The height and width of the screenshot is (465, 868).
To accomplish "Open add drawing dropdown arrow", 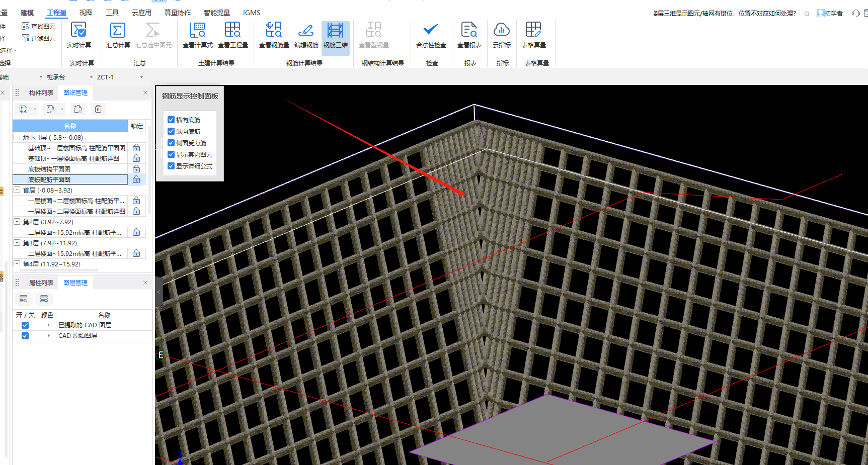I will [35, 109].
